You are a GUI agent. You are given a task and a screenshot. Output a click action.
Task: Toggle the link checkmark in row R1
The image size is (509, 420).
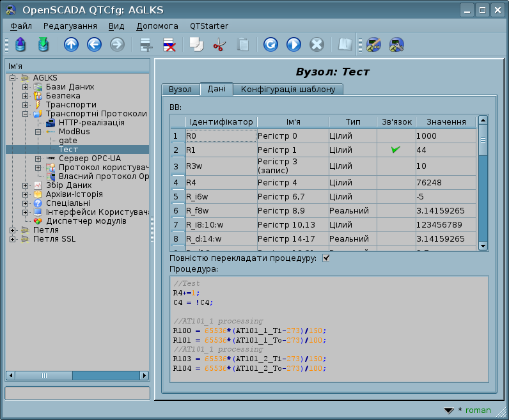(x=396, y=150)
